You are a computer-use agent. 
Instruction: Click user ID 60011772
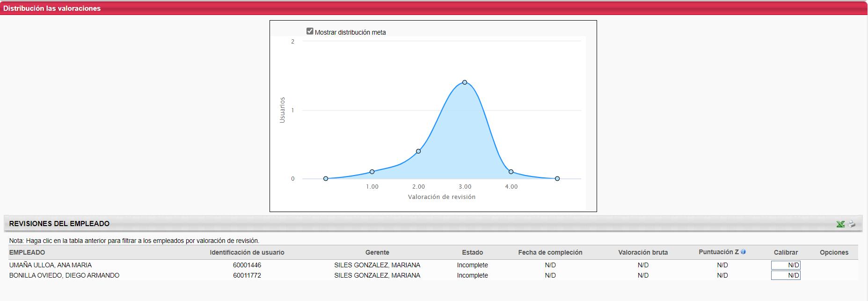pos(247,275)
